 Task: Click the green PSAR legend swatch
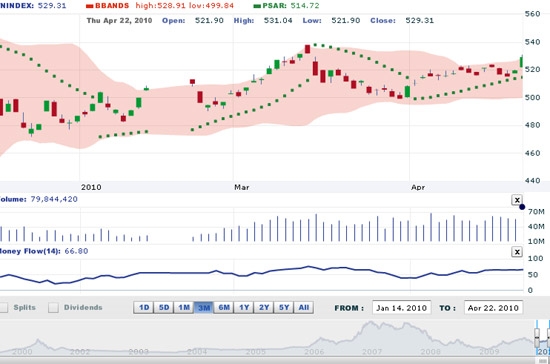click(257, 6)
